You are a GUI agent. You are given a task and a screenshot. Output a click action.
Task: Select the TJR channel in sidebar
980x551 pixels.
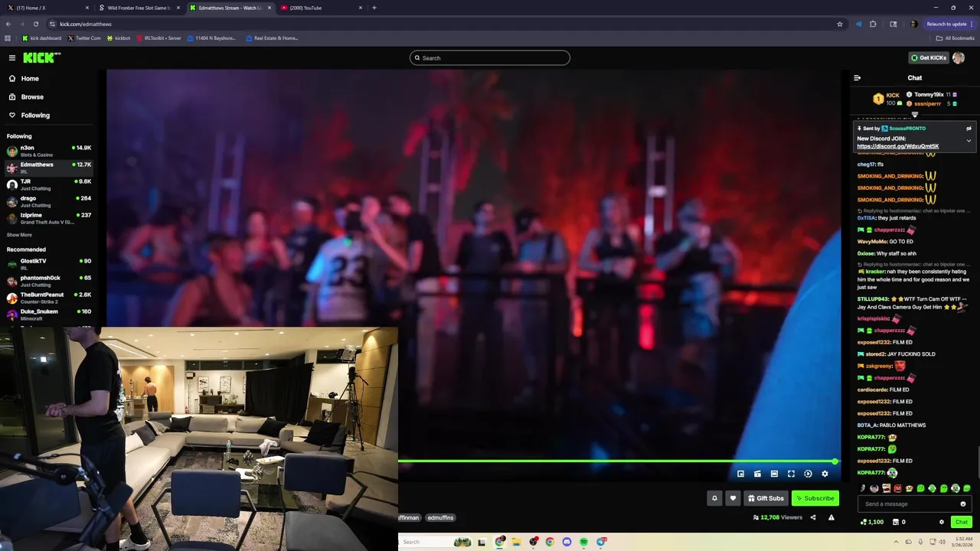[49, 184]
